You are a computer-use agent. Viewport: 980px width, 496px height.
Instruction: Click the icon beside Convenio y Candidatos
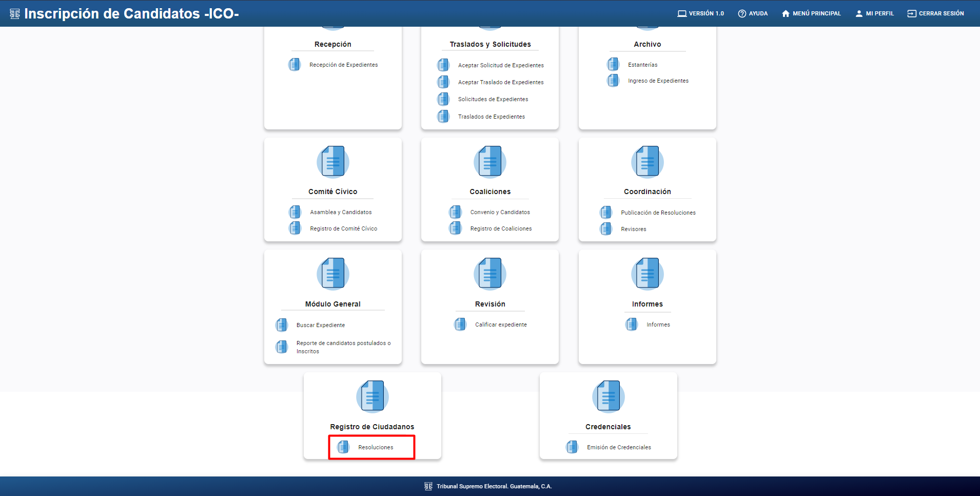click(x=456, y=212)
